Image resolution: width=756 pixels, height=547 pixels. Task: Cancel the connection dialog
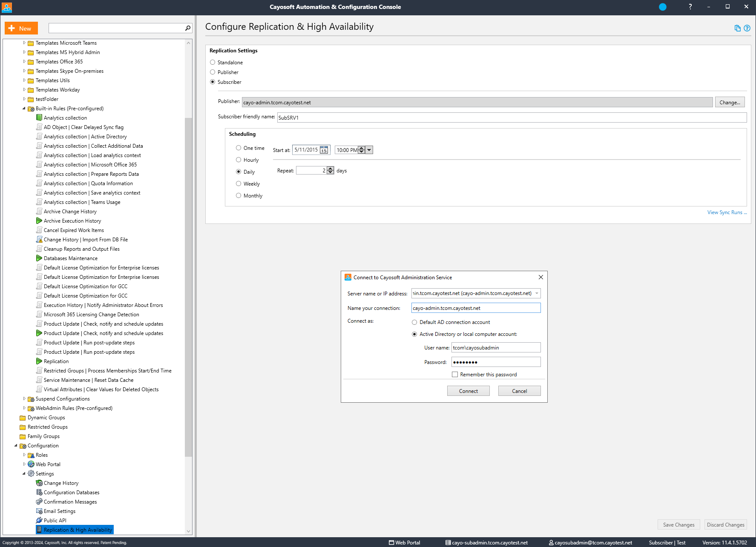[x=520, y=391]
